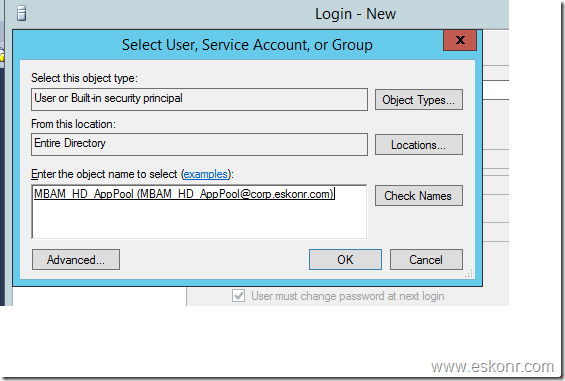Select the Entire Directory location field

coord(199,144)
